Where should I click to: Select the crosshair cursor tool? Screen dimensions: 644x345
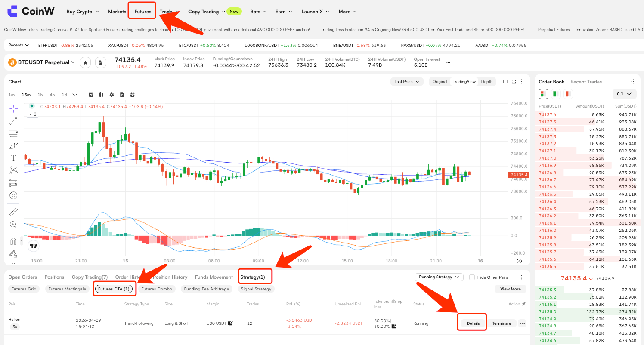pos(14,108)
